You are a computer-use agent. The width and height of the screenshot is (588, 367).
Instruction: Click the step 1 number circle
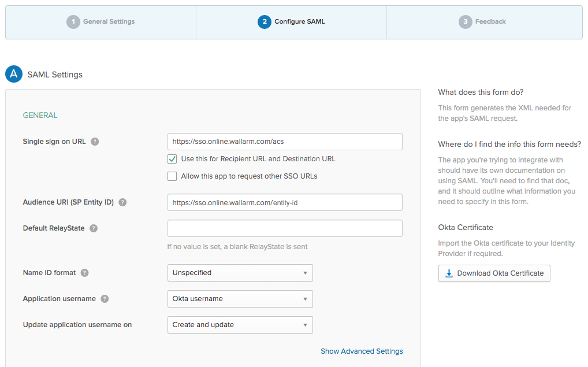(x=73, y=22)
